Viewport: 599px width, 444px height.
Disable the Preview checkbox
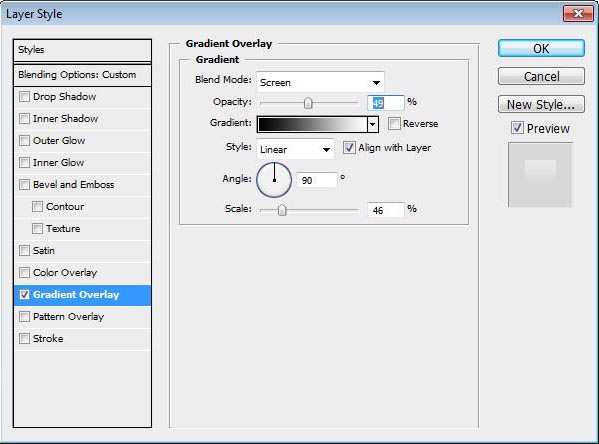pyautogui.click(x=517, y=128)
